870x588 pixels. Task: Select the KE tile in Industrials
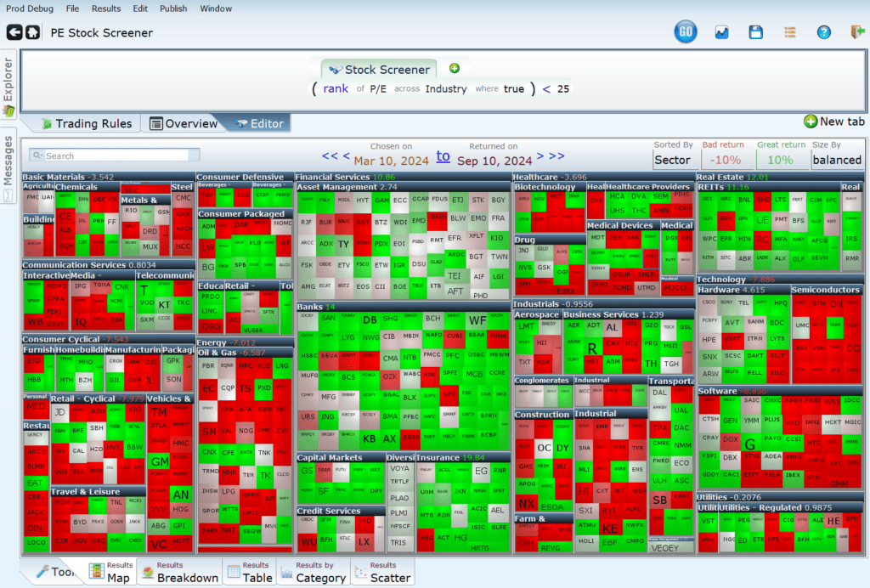pos(610,529)
